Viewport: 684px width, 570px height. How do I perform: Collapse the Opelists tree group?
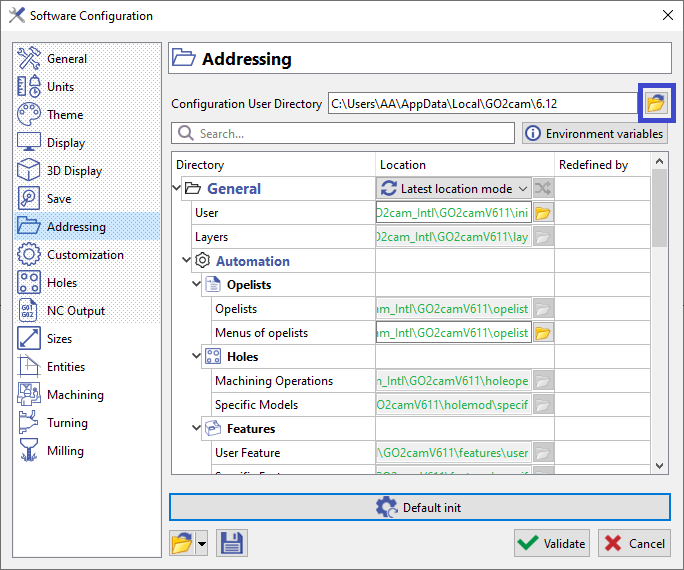coord(194,285)
